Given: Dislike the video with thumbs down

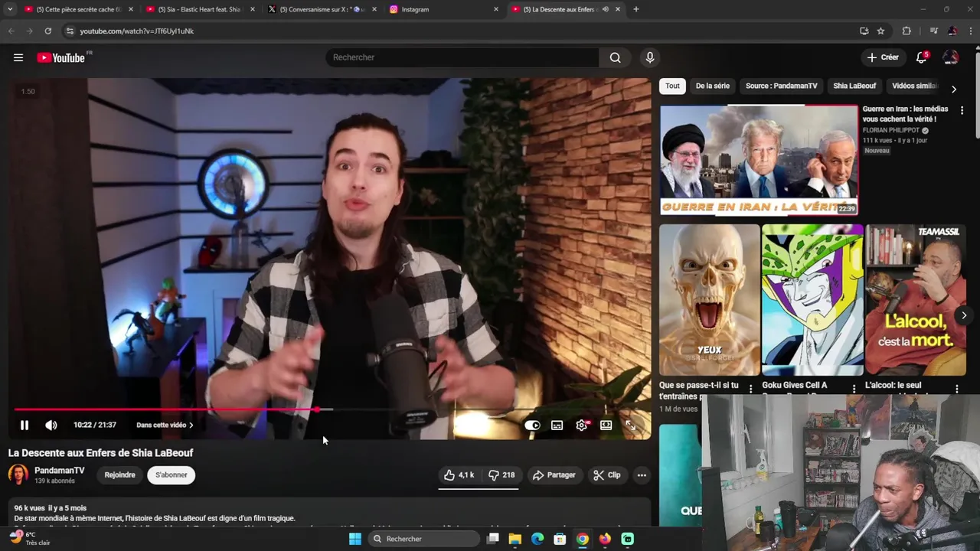Looking at the screenshot, I should (501, 475).
